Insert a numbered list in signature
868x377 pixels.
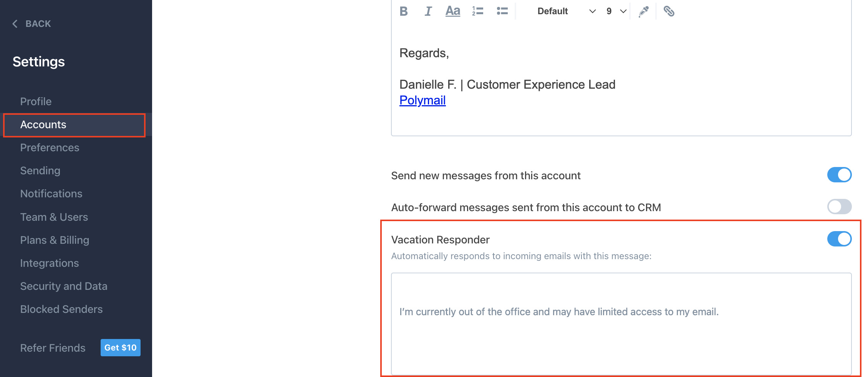click(x=477, y=12)
